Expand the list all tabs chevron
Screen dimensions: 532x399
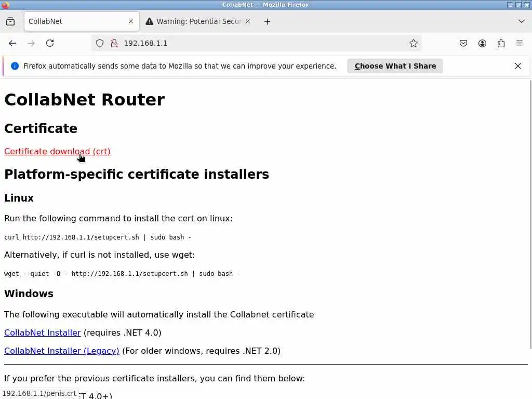point(522,21)
